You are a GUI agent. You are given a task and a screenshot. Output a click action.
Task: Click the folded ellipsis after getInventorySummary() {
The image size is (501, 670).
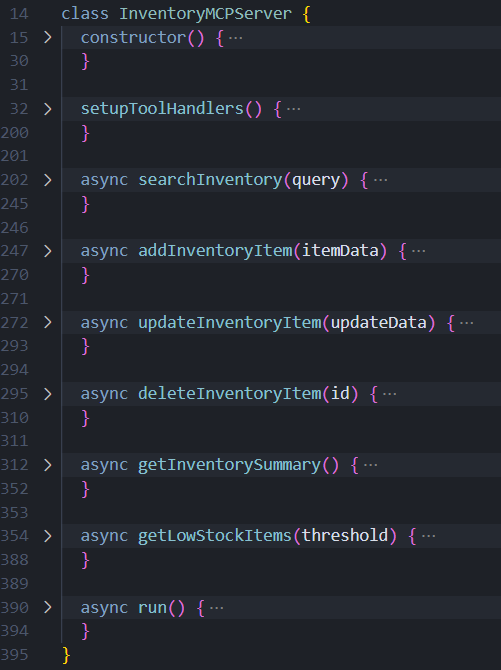pos(370,464)
